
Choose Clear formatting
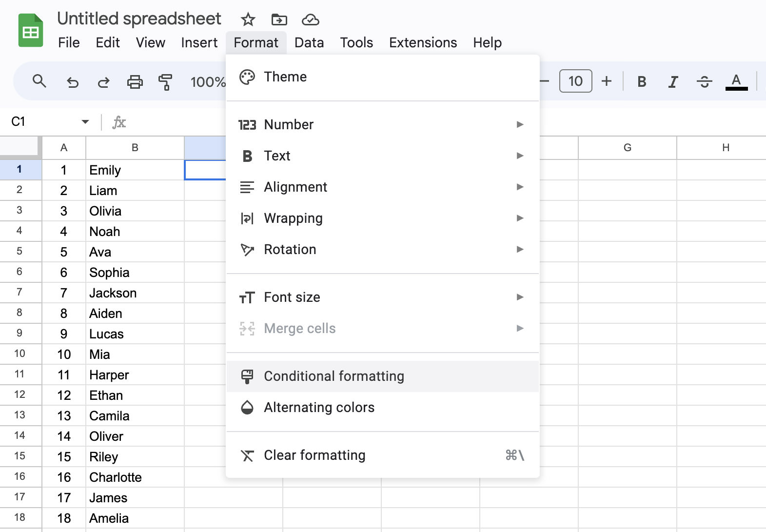383,455
